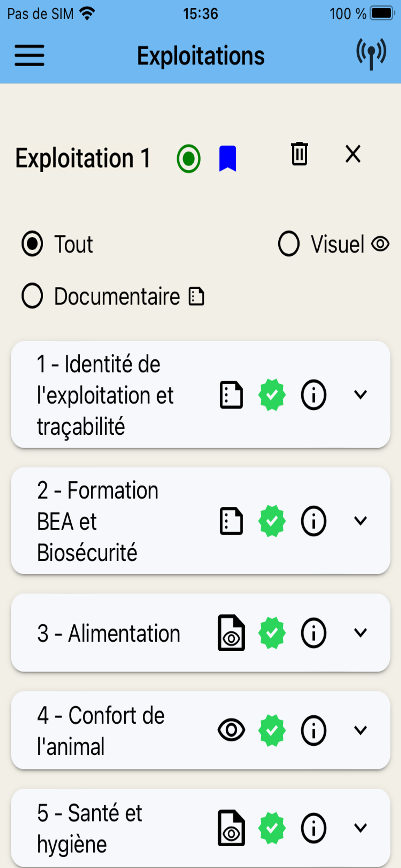Open info for Confort de l'animal
Viewport: 401px width, 868px height.
(x=314, y=730)
